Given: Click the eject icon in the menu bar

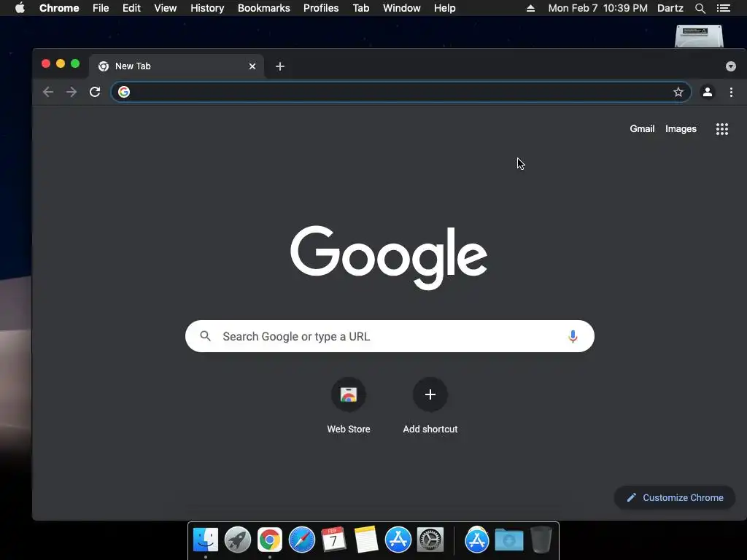Looking at the screenshot, I should pyautogui.click(x=530, y=8).
